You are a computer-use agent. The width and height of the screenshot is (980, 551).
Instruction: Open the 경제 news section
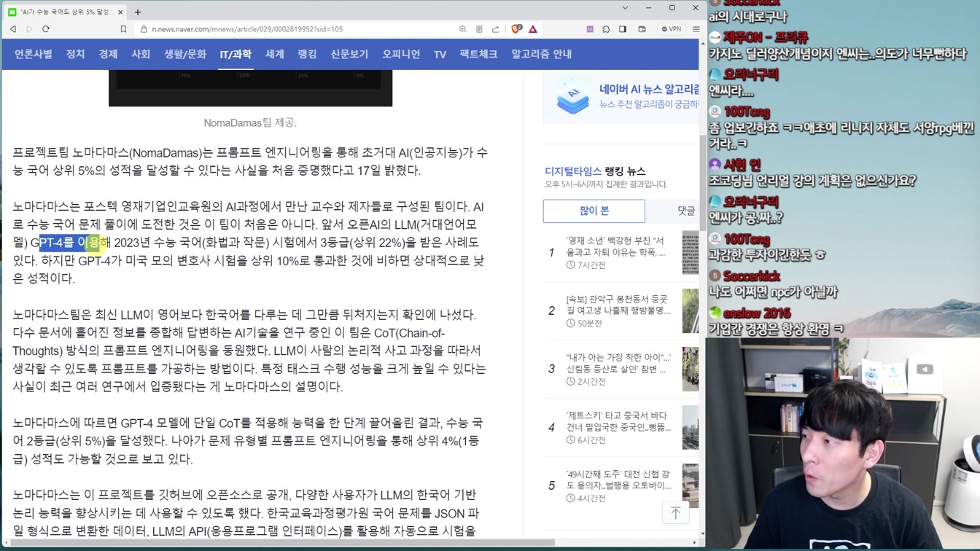[108, 54]
